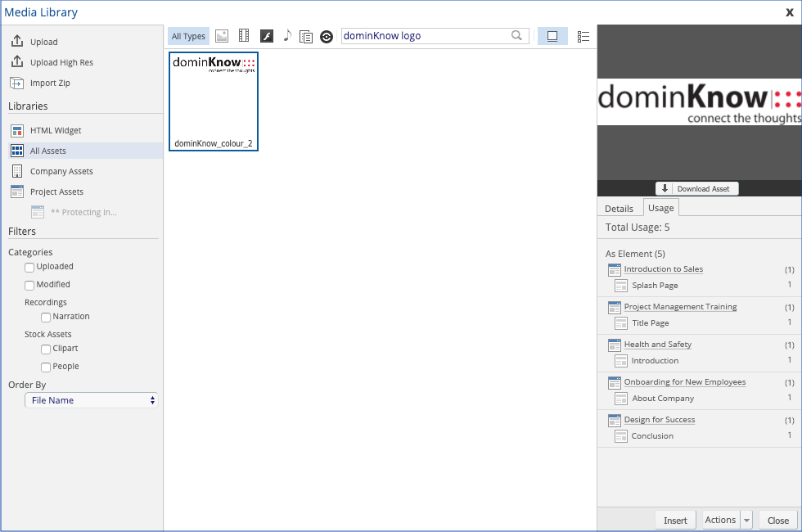Click the Download Asset button

[x=696, y=188]
